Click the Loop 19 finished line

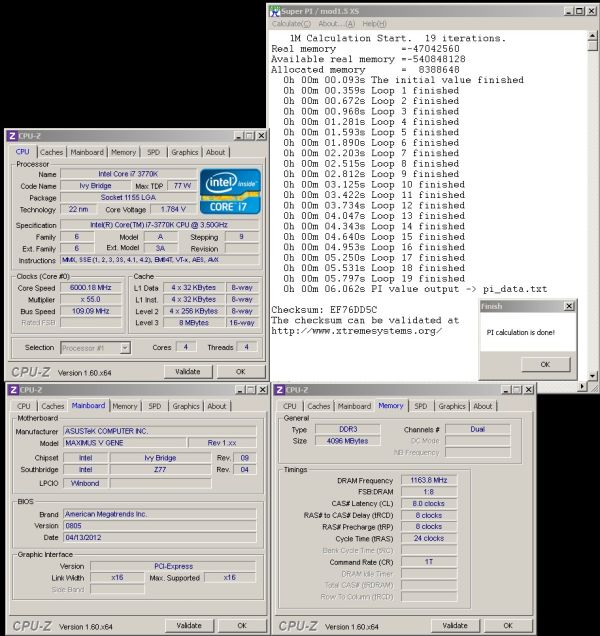click(x=374, y=279)
